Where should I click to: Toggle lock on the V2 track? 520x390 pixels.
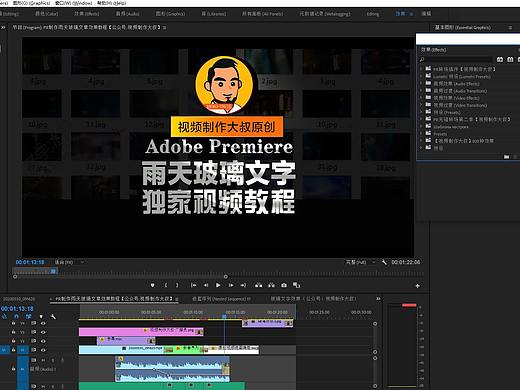13,341
